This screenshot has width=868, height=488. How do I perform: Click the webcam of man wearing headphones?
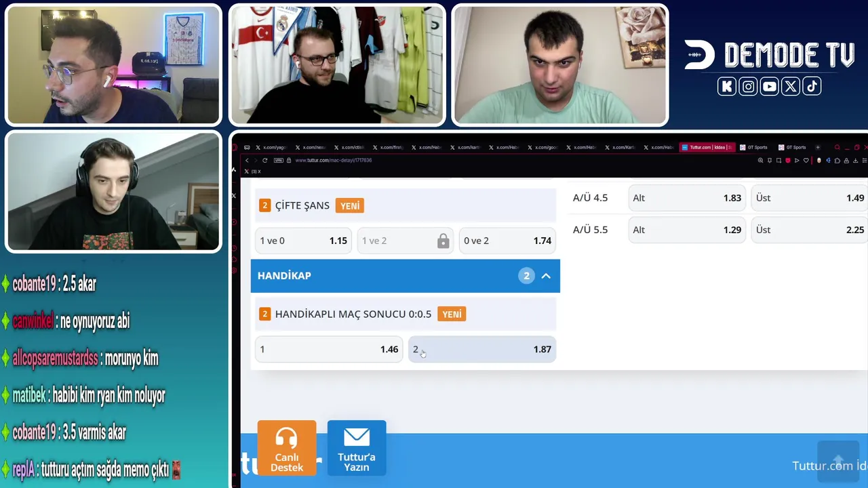click(x=113, y=192)
